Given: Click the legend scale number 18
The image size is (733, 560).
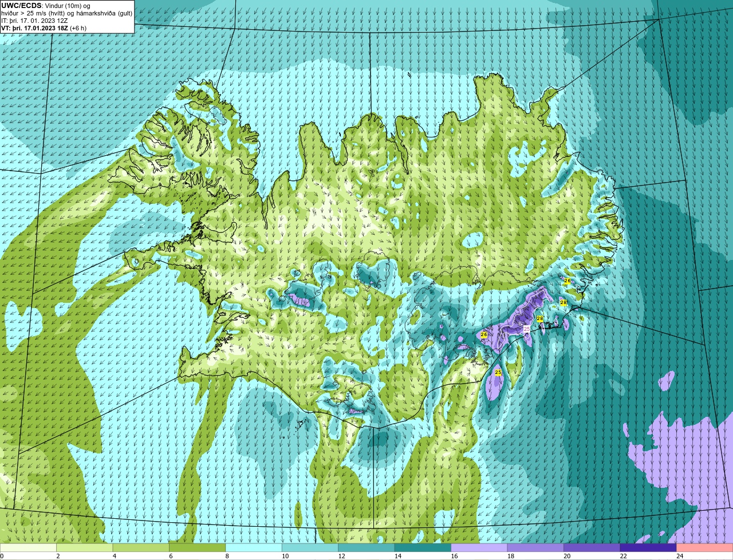Looking at the screenshot, I should pyautogui.click(x=510, y=556).
